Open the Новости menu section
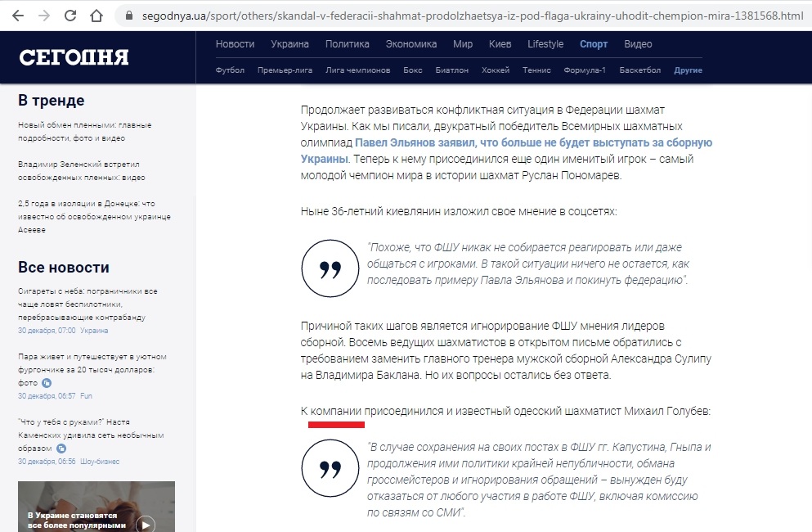This screenshot has width=812, height=532. tap(236, 44)
